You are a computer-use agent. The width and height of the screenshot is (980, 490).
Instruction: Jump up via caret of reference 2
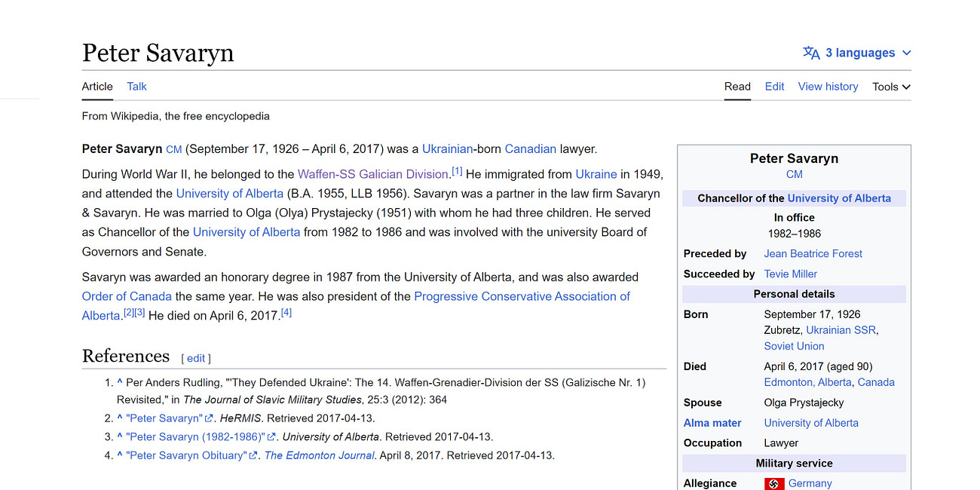119,418
